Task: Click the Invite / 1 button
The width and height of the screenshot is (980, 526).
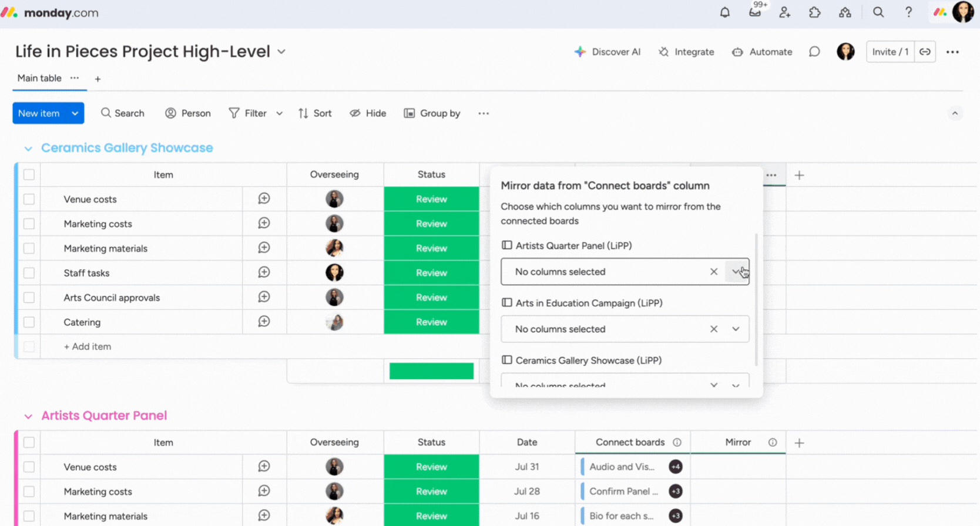Action: point(890,52)
